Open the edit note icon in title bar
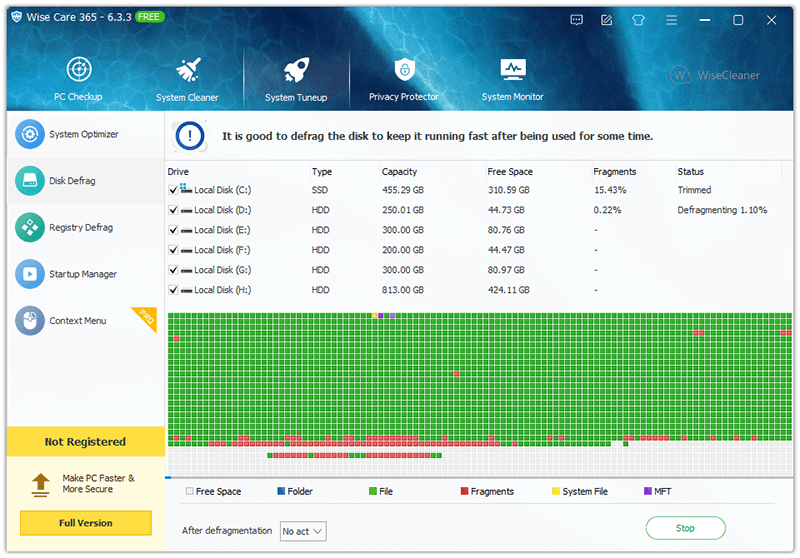The height and width of the screenshot is (558, 800). pyautogui.click(x=607, y=20)
